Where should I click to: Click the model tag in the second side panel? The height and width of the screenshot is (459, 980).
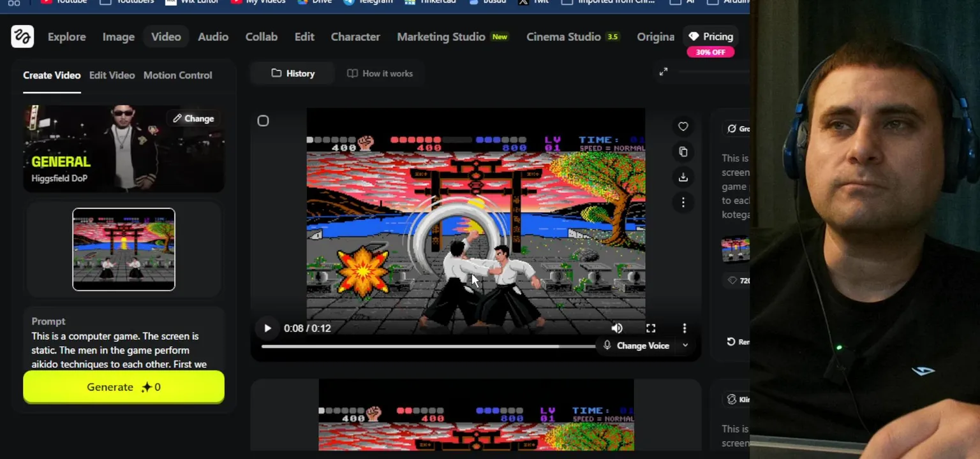pyautogui.click(x=738, y=400)
